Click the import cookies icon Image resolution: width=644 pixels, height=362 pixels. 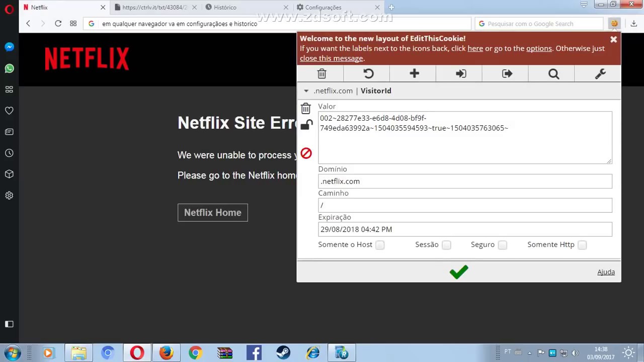click(x=461, y=74)
